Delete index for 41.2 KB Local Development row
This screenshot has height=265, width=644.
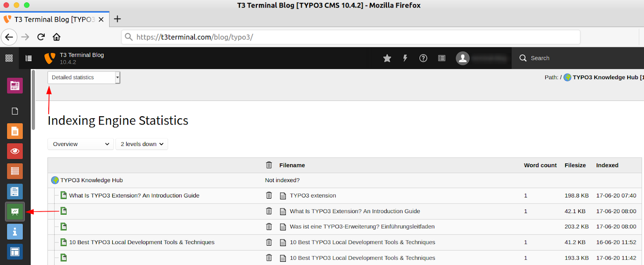coord(269,242)
